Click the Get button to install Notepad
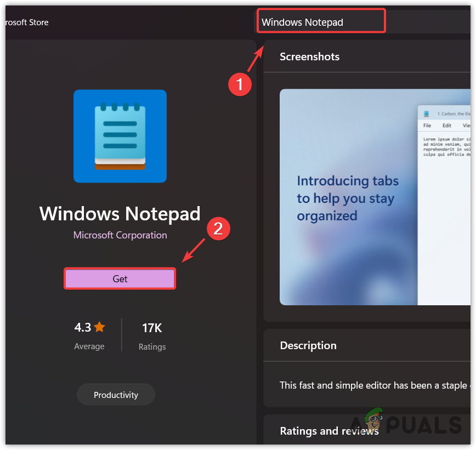The height and width of the screenshot is (450, 476). (120, 278)
